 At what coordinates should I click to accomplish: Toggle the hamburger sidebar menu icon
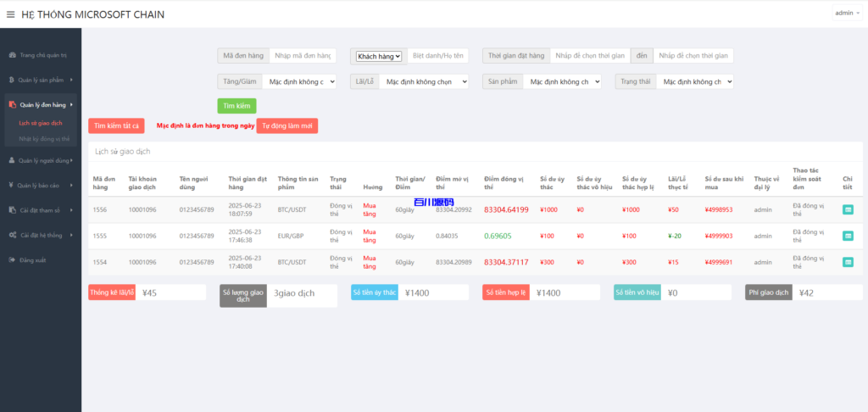[x=10, y=14]
